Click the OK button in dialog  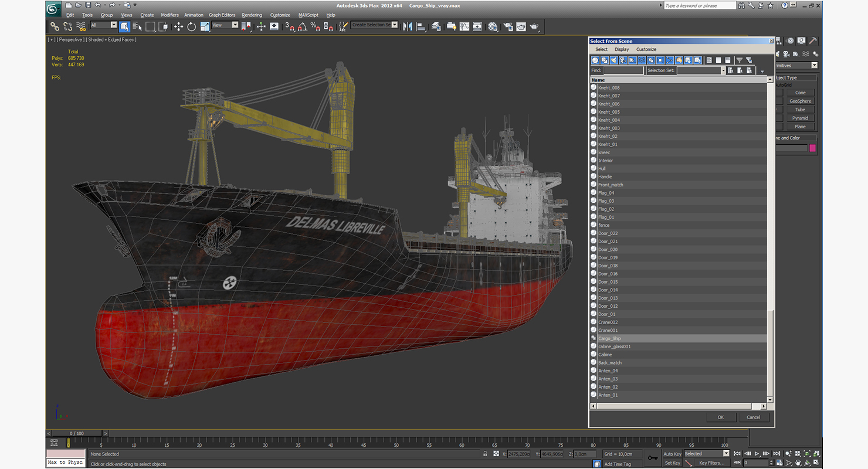click(x=720, y=417)
